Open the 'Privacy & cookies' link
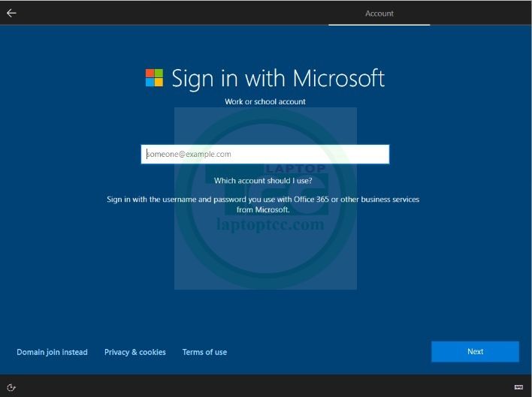The image size is (532, 397). click(135, 352)
